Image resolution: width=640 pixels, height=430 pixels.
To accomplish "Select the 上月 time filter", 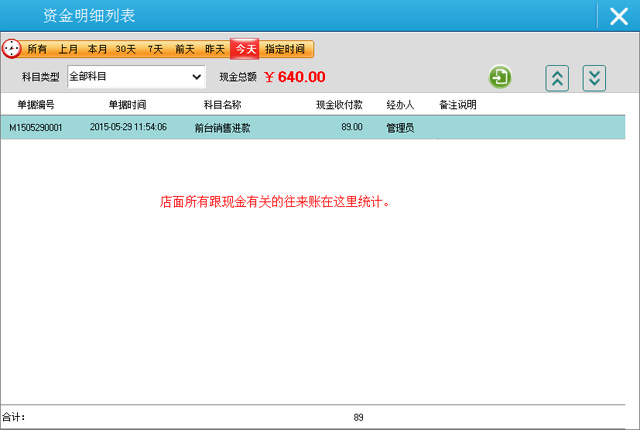I will [x=67, y=49].
